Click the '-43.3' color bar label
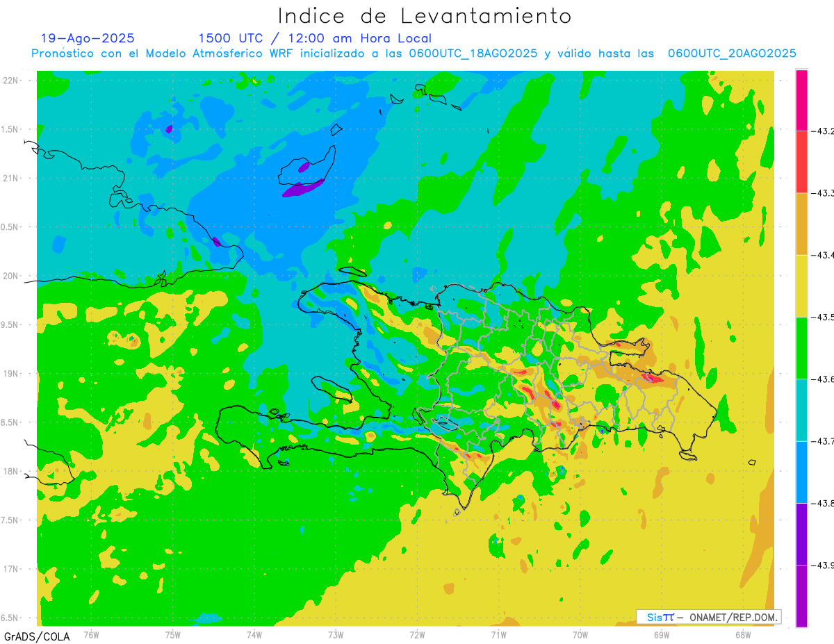 pos(824,193)
